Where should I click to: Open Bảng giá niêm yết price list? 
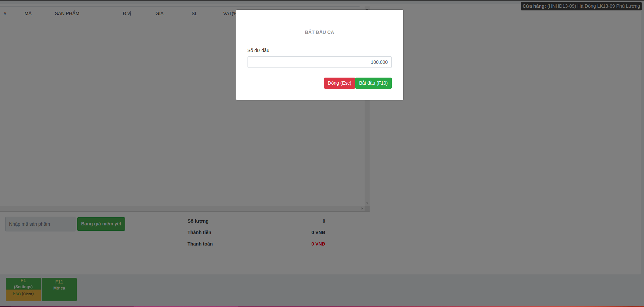[x=101, y=224]
